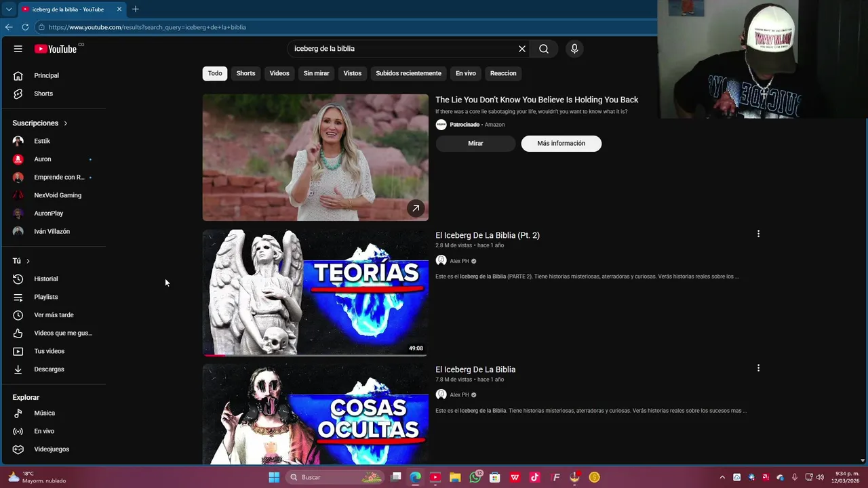
Task: Open the ad title The Lie You Don't Know
Action: [536, 100]
